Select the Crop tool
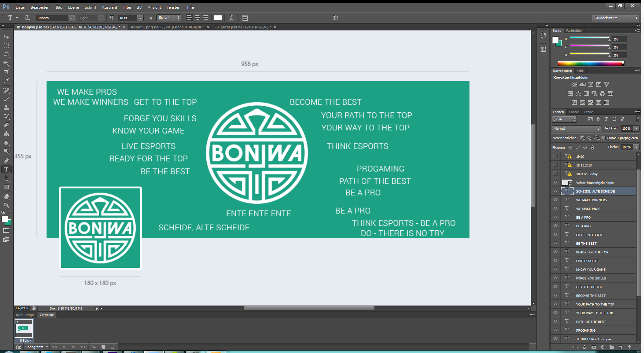Screen dimensions: 644x353 pyautogui.click(x=6, y=72)
